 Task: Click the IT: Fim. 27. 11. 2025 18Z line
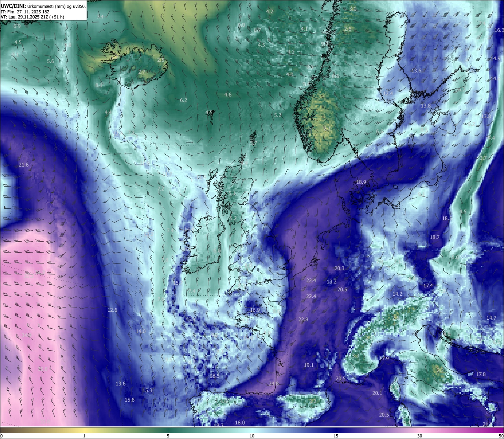click(25, 12)
